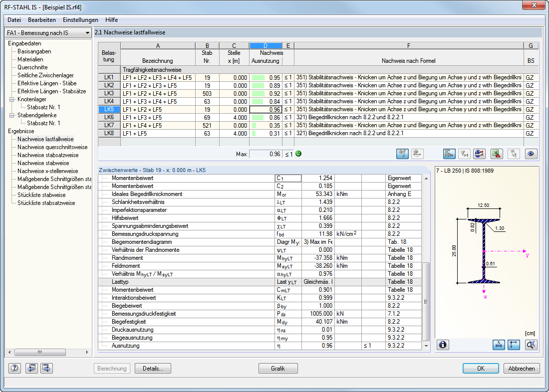This screenshot has height=392, width=549.
Task: Toggle principal axes display icon
Action: tap(514, 345)
